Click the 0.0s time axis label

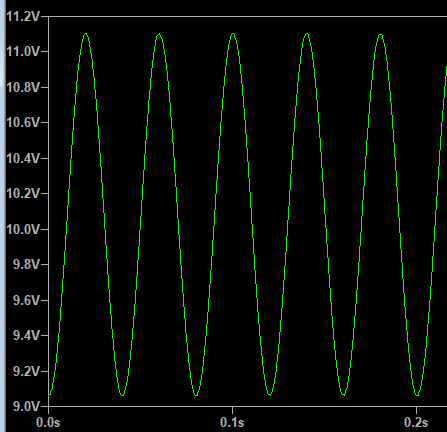tap(48, 423)
